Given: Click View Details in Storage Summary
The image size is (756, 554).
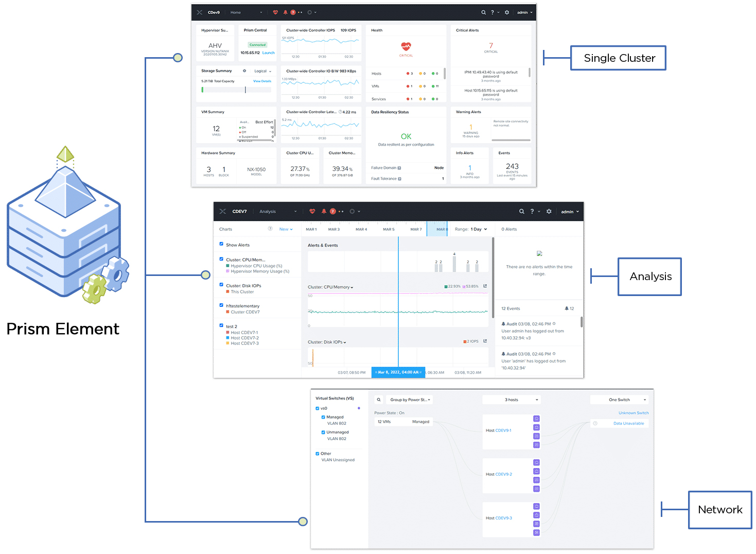Looking at the screenshot, I should pyautogui.click(x=262, y=81).
